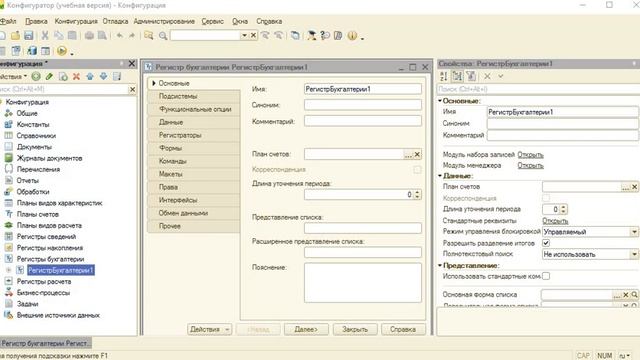Click Пояснение multiline text field
The height and width of the screenshot is (360, 640).
[x=362, y=282]
